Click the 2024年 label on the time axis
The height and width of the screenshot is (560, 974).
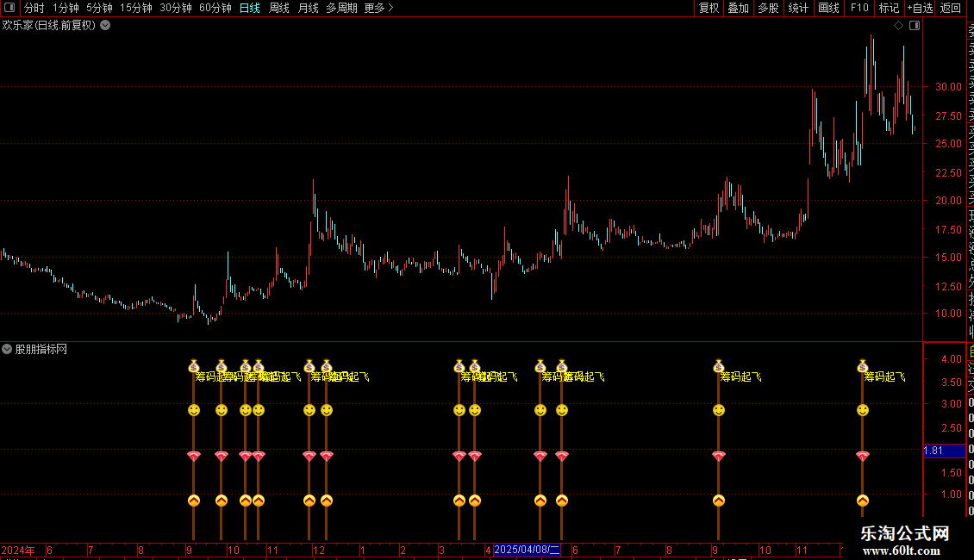click(18, 550)
